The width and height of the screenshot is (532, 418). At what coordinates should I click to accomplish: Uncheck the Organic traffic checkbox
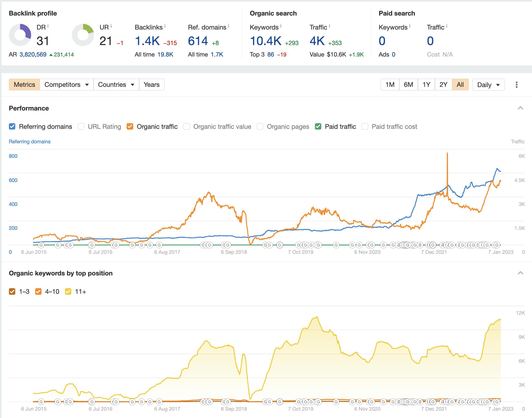click(130, 127)
